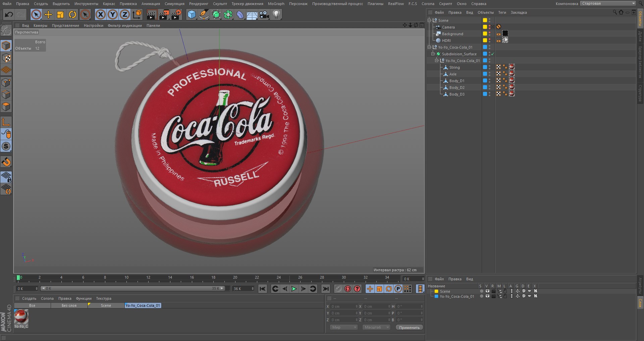The height and width of the screenshot is (341, 644).
Task: Toggle Subdivision_Surface green enable checkmark
Action: 493,54
